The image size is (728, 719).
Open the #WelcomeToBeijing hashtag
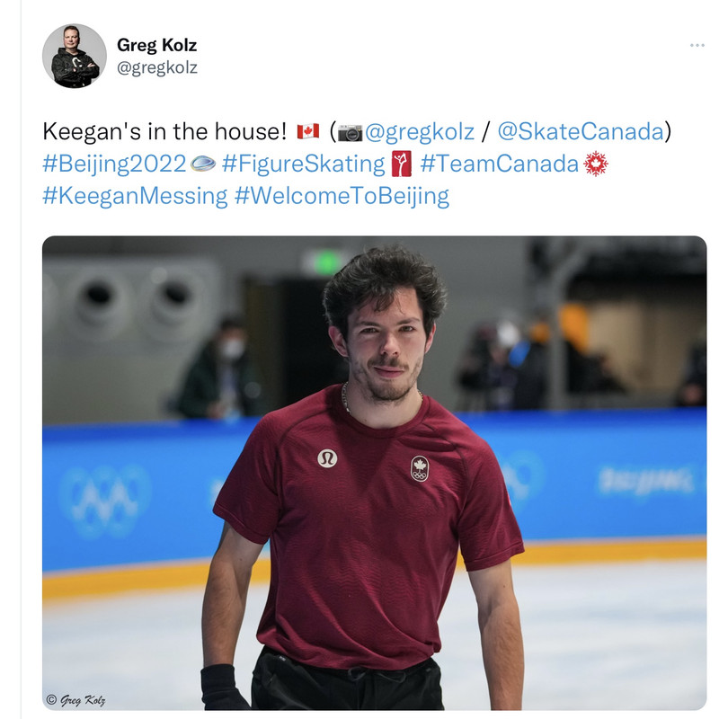(x=342, y=195)
